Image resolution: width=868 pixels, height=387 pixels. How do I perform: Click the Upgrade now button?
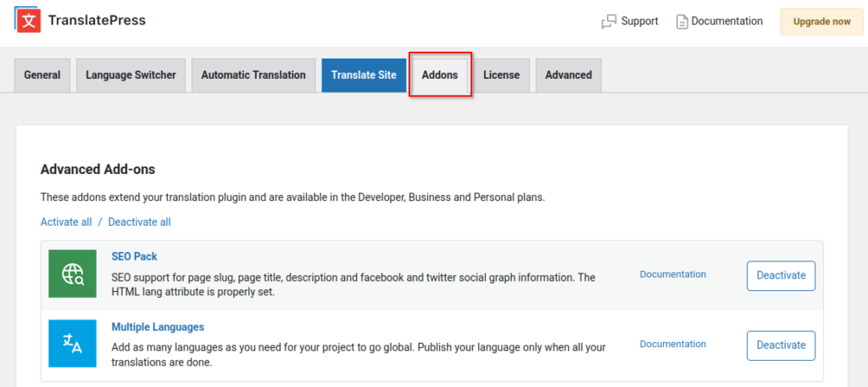pyautogui.click(x=821, y=21)
